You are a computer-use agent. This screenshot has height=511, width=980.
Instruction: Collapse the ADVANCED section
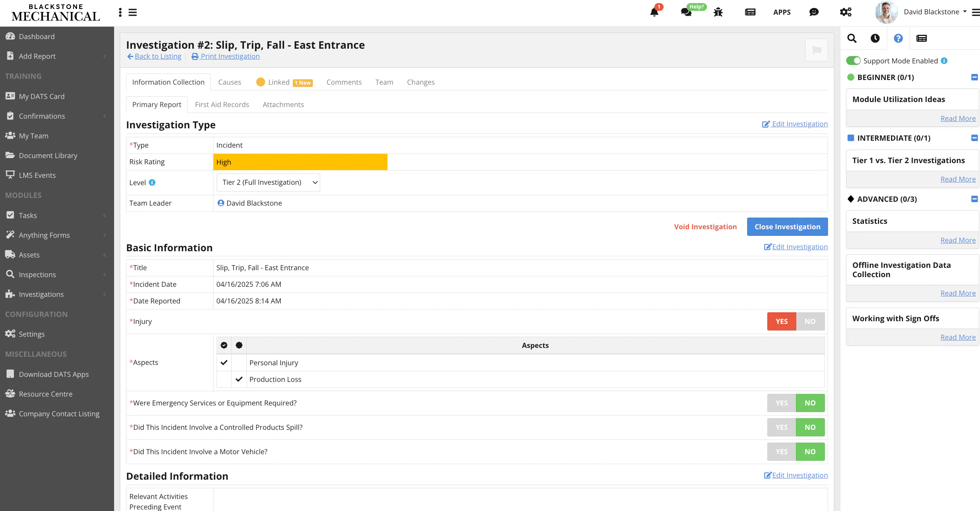pos(974,199)
